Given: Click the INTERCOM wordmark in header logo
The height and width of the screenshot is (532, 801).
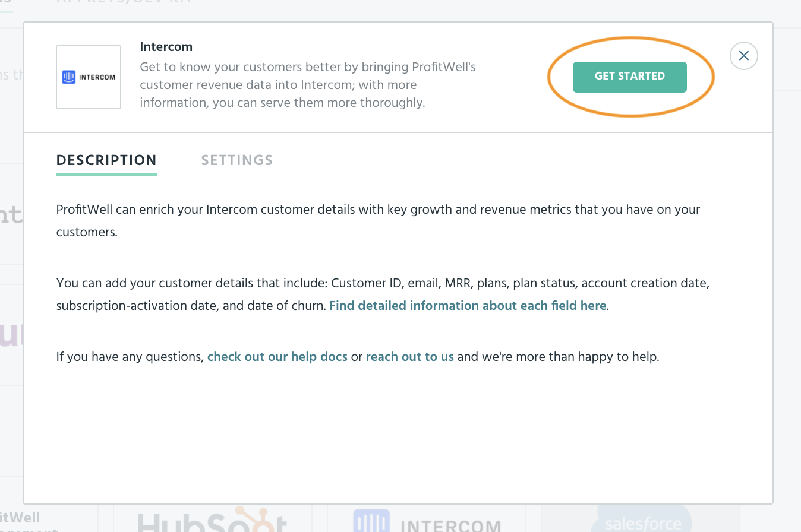Looking at the screenshot, I should pos(97,77).
